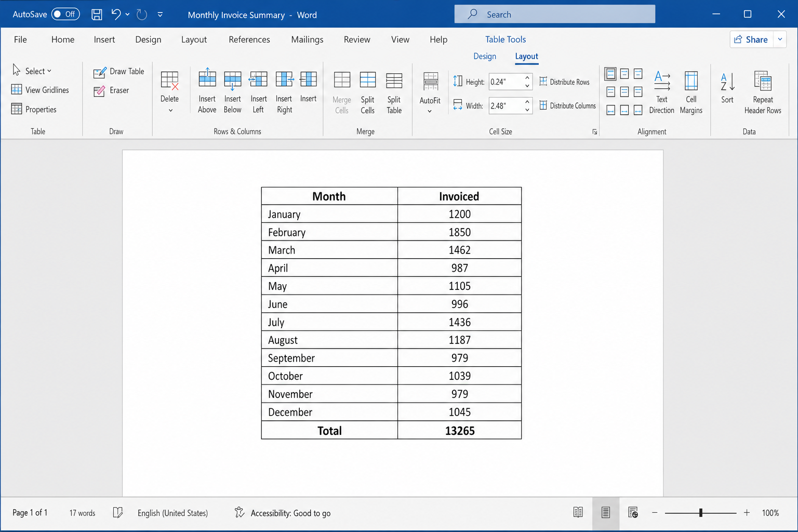The width and height of the screenshot is (798, 532).
Task: Select Align Top Left
Action: pyautogui.click(x=610, y=74)
